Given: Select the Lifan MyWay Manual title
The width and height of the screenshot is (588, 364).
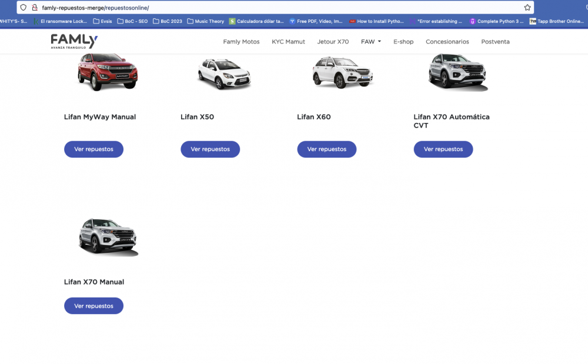Looking at the screenshot, I should click(x=100, y=117).
